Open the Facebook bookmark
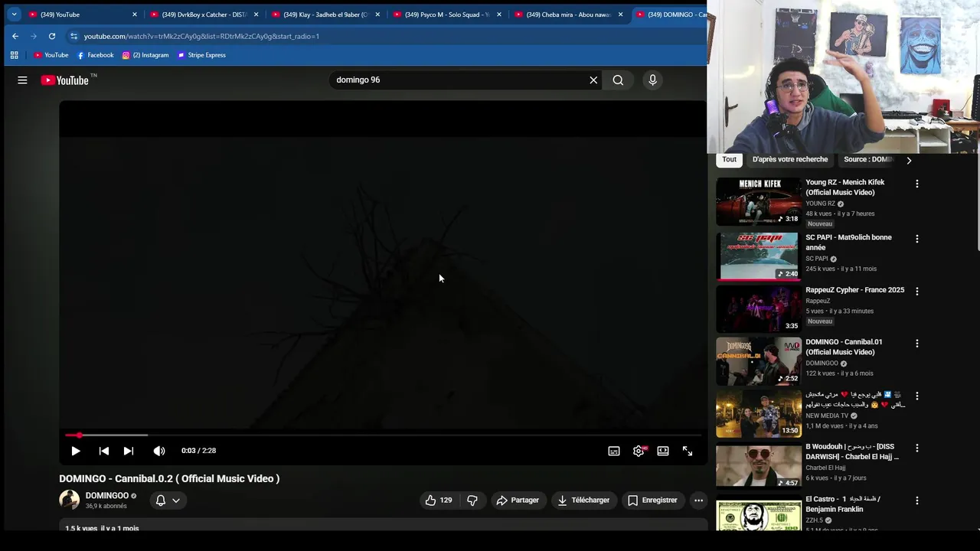Image resolution: width=980 pixels, height=551 pixels. [x=96, y=55]
